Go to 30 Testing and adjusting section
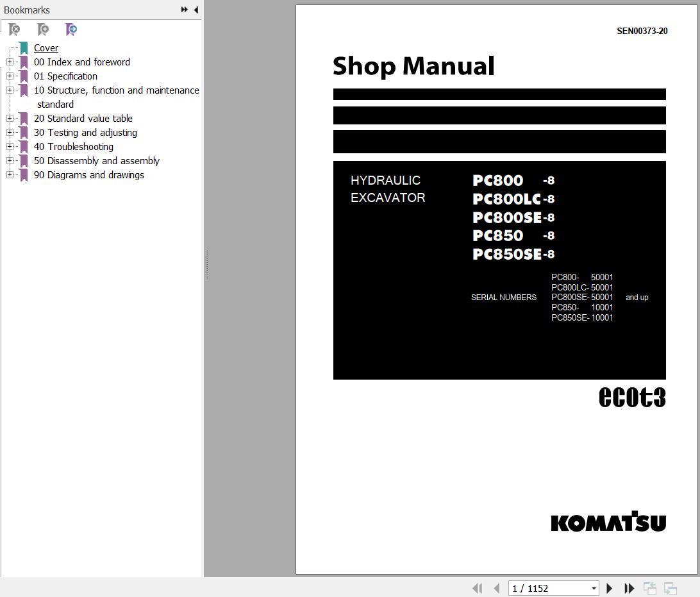 (x=86, y=133)
